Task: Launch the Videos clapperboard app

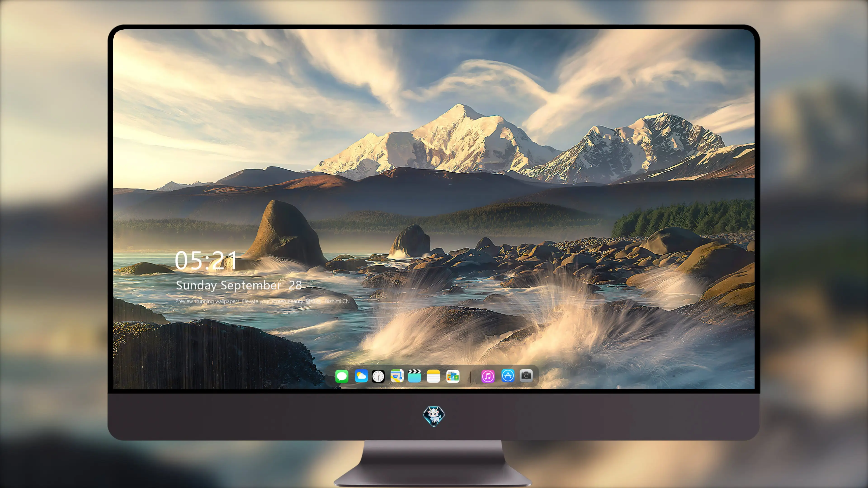Action: point(415,376)
